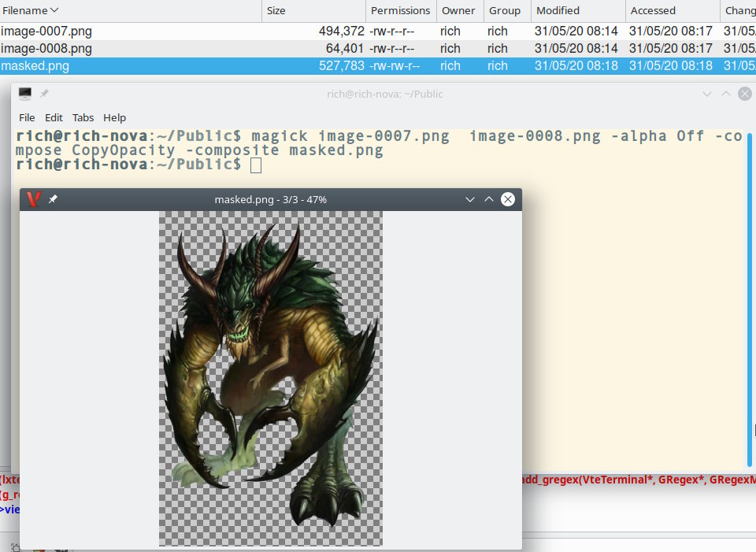Sort file list by Modified column
The image size is (756, 552).
click(x=577, y=10)
